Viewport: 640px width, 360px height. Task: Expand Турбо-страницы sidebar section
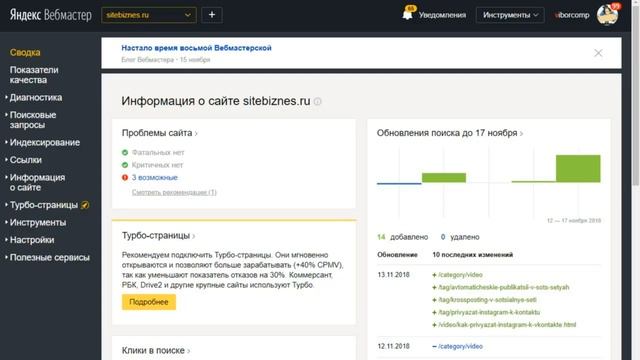pyautogui.click(x=43, y=205)
